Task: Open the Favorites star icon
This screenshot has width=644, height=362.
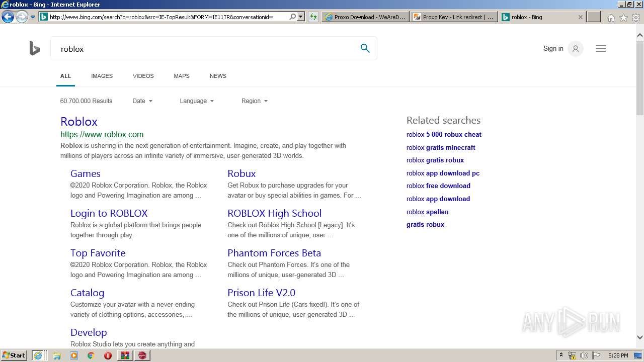Action: (x=623, y=17)
